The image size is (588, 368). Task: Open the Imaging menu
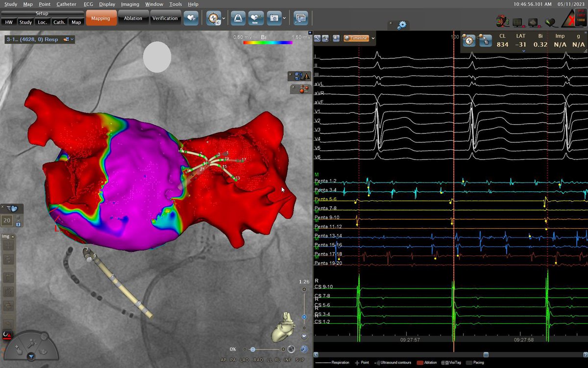pyautogui.click(x=130, y=4)
